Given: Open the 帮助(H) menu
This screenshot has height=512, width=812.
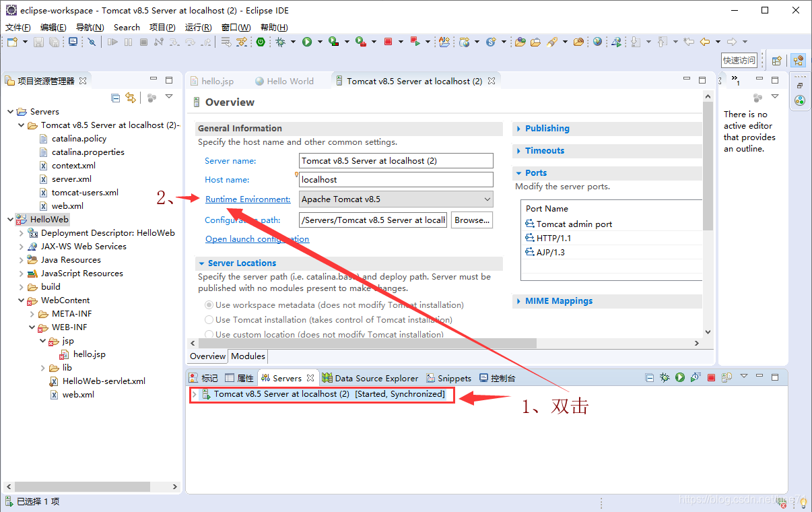Looking at the screenshot, I should click(273, 27).
